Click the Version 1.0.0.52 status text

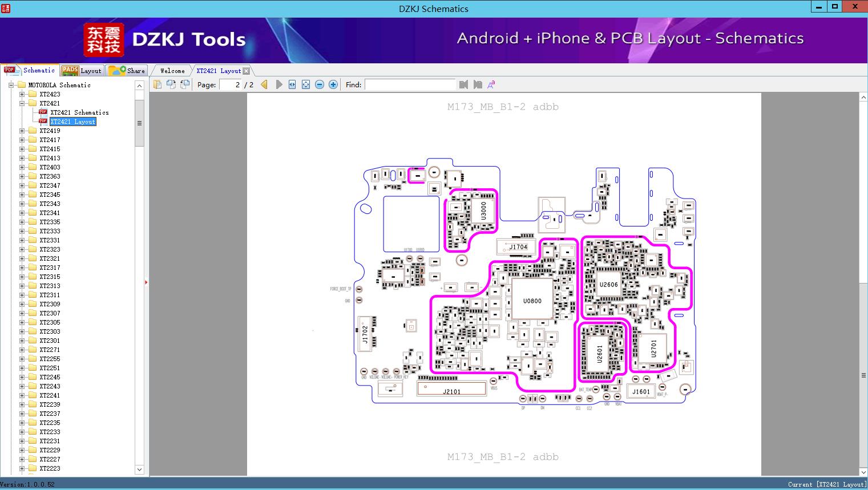click(x=28, y=484)
